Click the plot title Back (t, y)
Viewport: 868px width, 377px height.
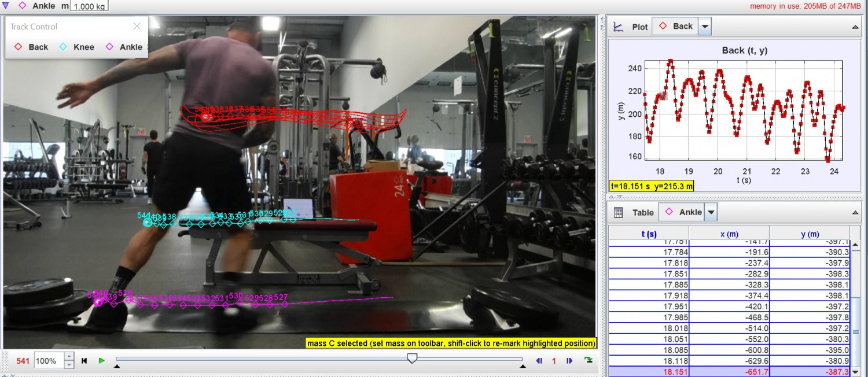tap(745, 50)
